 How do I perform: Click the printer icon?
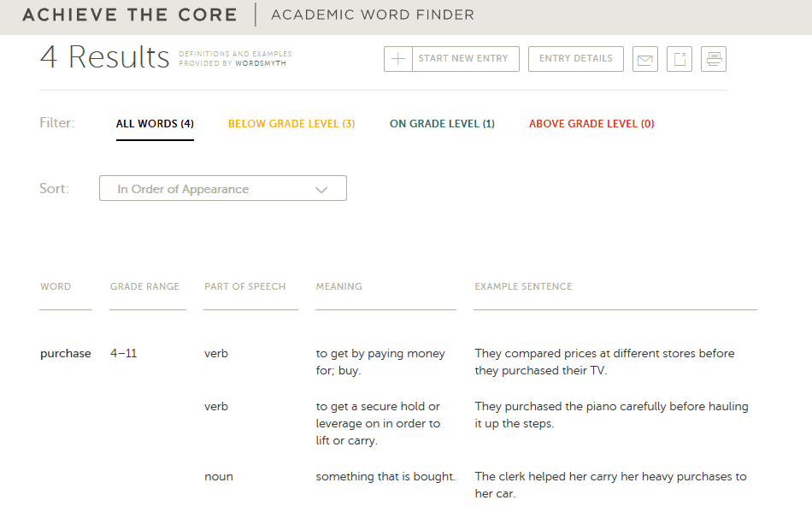coord(714,59)
